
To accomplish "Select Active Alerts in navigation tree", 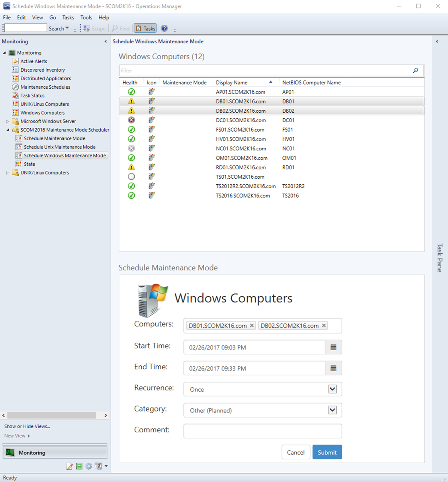I will pyautogui.click(x=33, y=61).
